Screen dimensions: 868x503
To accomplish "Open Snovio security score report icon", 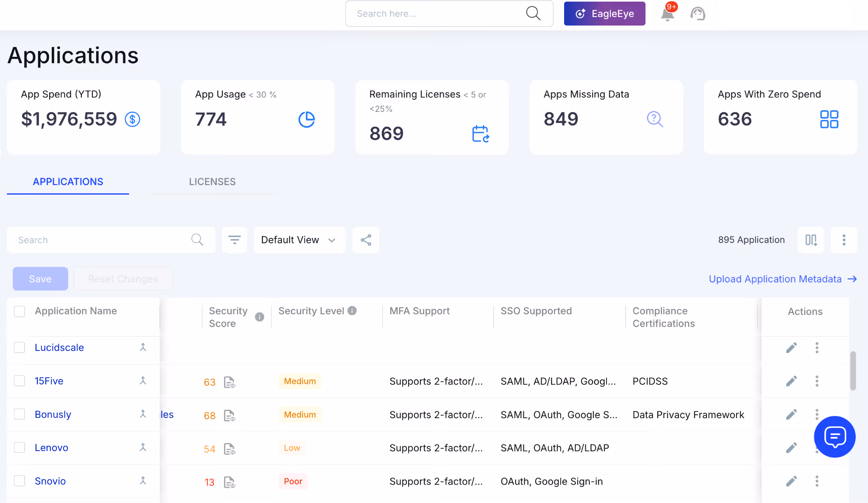I will (229, 482).
